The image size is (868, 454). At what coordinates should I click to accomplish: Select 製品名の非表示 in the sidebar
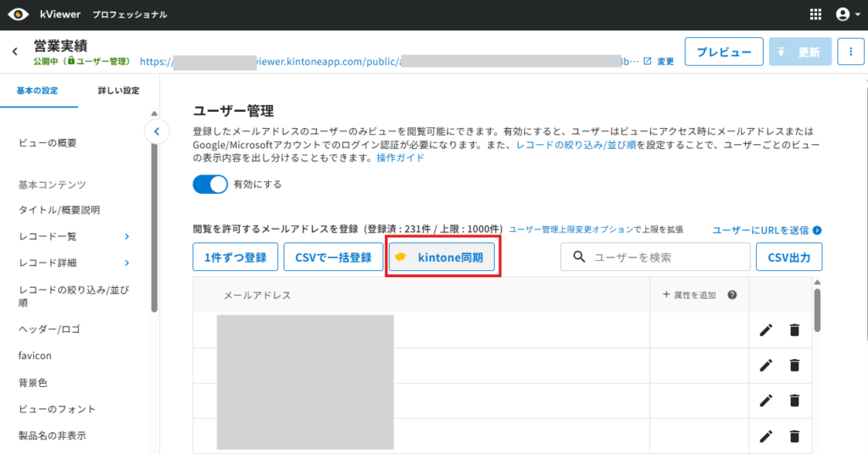point(52,435)
